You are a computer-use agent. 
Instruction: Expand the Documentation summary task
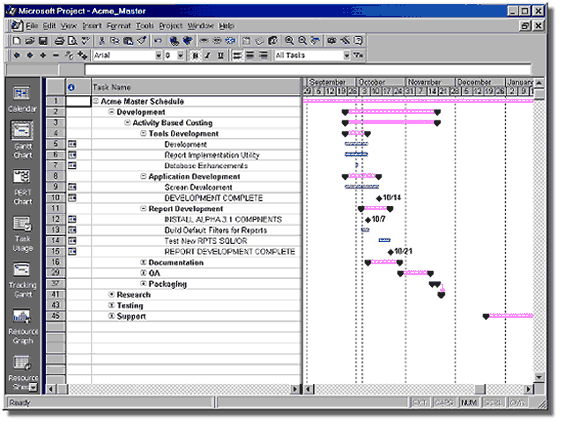tap(144, 262)
